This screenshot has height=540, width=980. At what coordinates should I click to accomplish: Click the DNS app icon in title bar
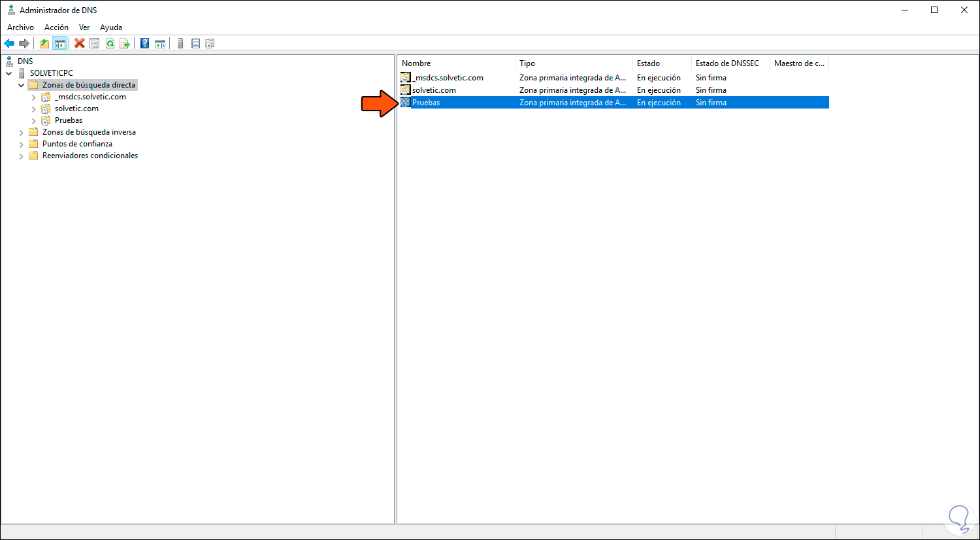coord(10,10)
